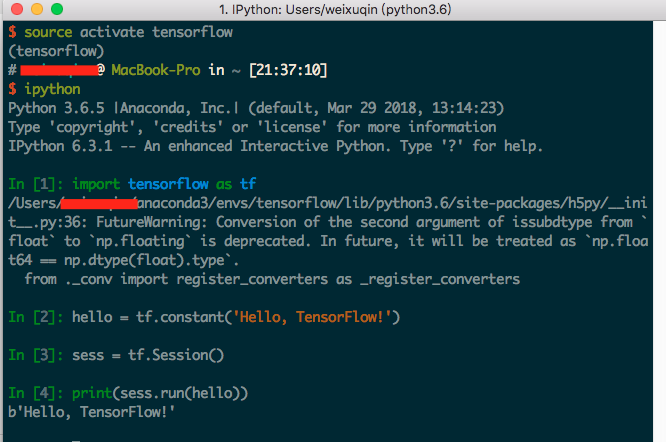The height and width of the screenshot is (442, 666).
Task: Click the string 'Hello, TensorFlow!' in tf.constant
Action: (312, 317)
